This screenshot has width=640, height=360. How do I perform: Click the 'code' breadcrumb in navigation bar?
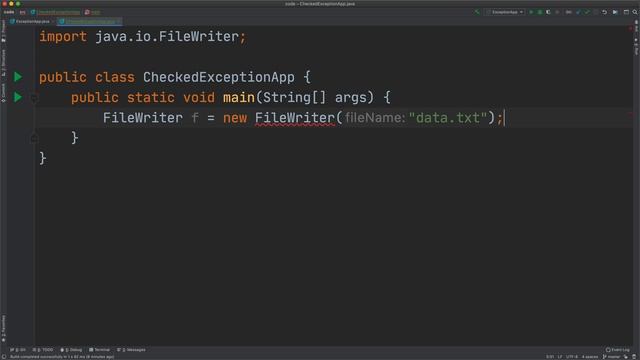click(x=9, y=12)
